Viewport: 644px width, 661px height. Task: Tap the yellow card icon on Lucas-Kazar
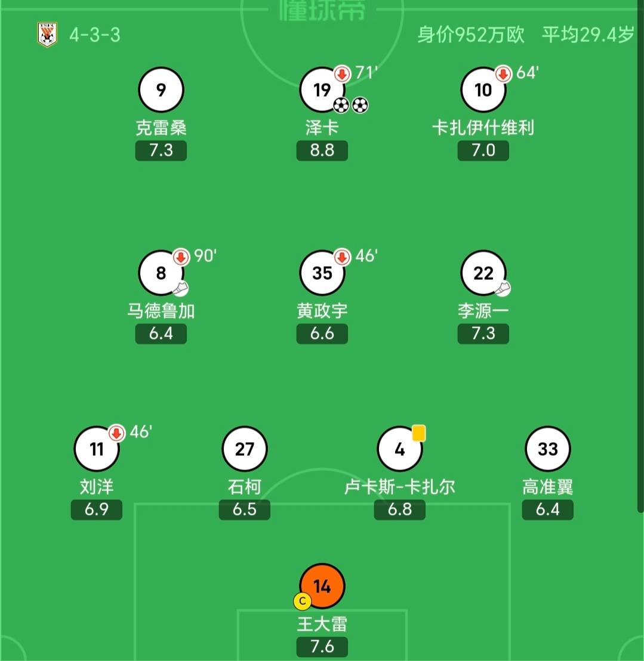[418, 433]
